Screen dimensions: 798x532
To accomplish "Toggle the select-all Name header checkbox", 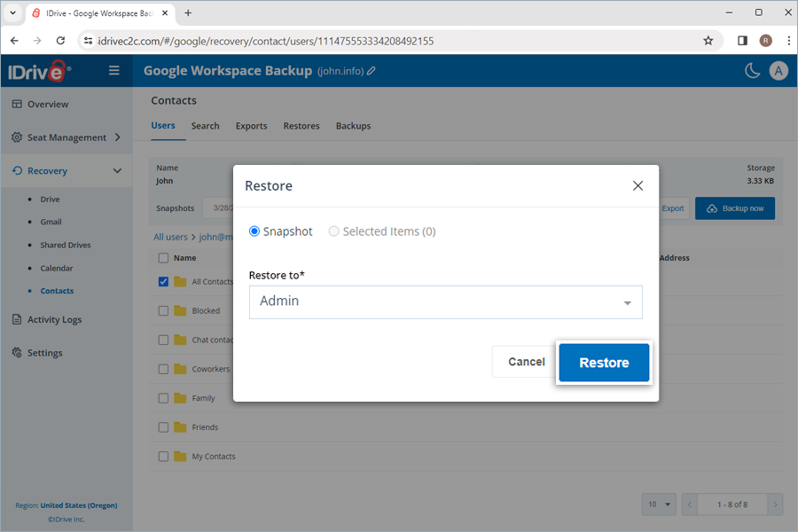I will [163, 258].
